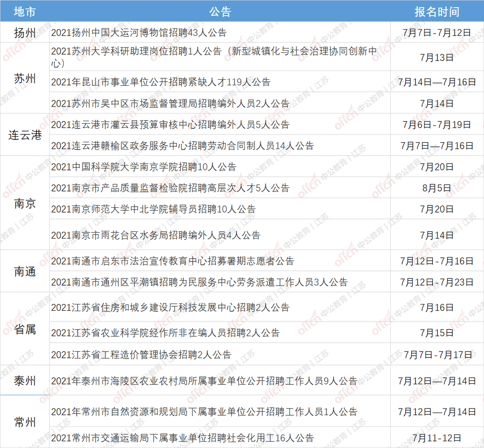Select the 苏州 city cell
This screenshot has height=448, width=484.
(x=25, y=78)
